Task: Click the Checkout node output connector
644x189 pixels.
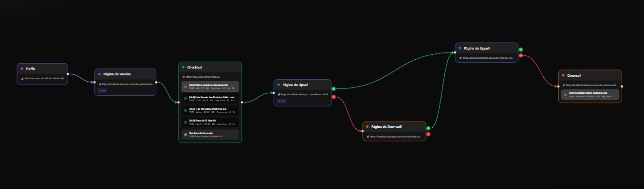Action: 242,102
